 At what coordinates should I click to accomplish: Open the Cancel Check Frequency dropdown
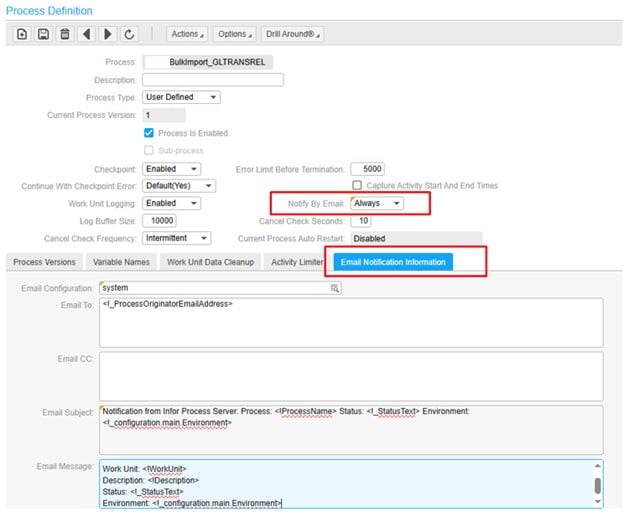[x=176, y=238]
